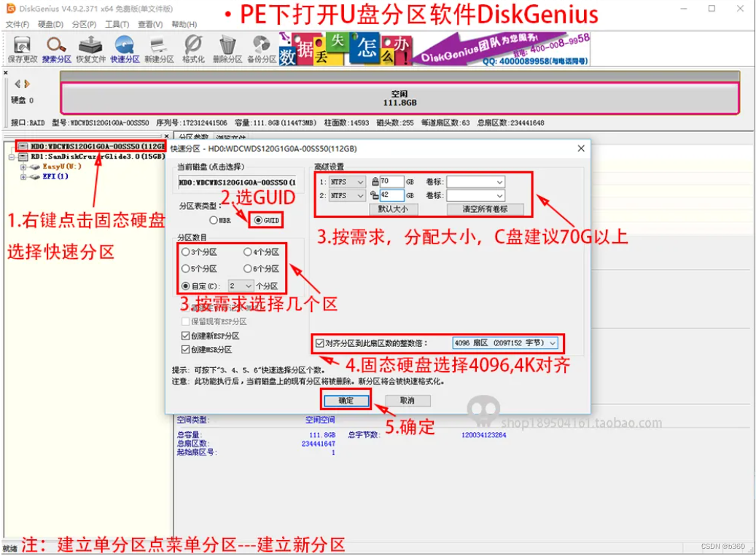Go to next disk with orange right arrow
Screen dimensions: 756x556
[27, 84]
